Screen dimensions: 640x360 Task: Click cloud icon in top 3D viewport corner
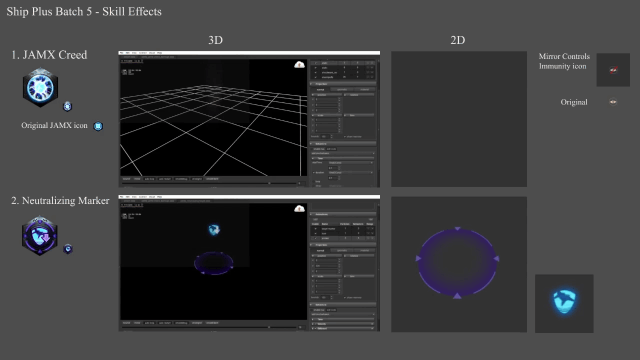coord(300,64)
